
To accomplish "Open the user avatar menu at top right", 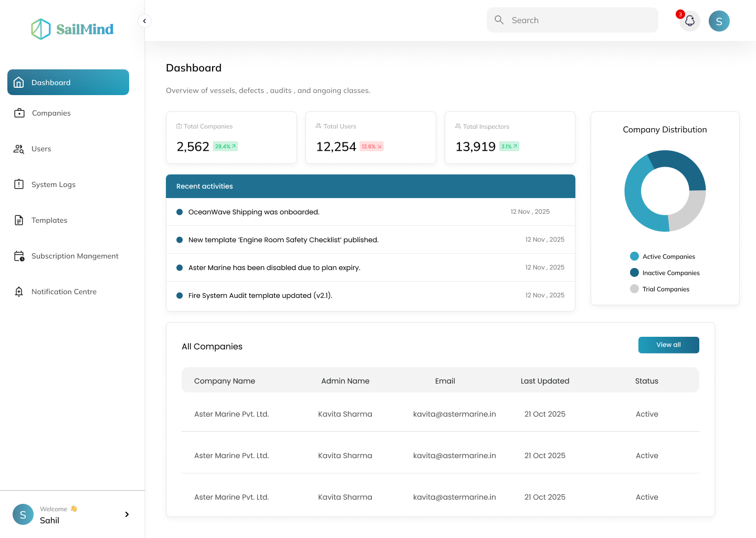I will pos(719,21).
